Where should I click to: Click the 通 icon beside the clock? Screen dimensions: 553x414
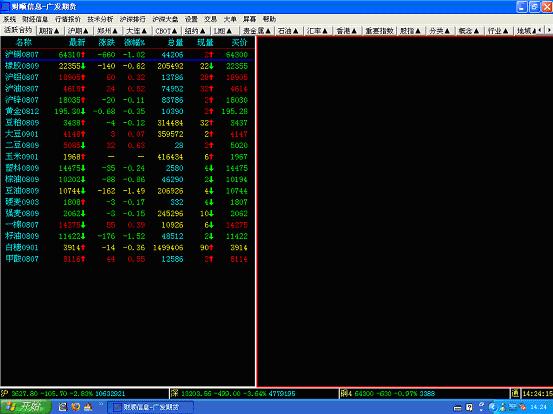point(515,393)
